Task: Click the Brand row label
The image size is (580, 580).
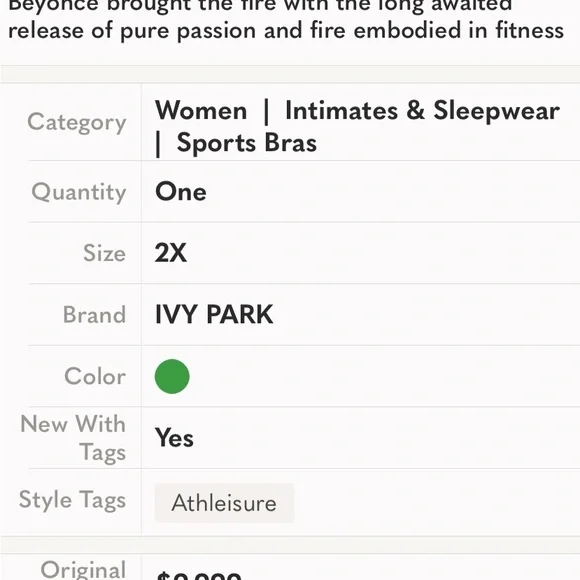Action: pos(94,315)
